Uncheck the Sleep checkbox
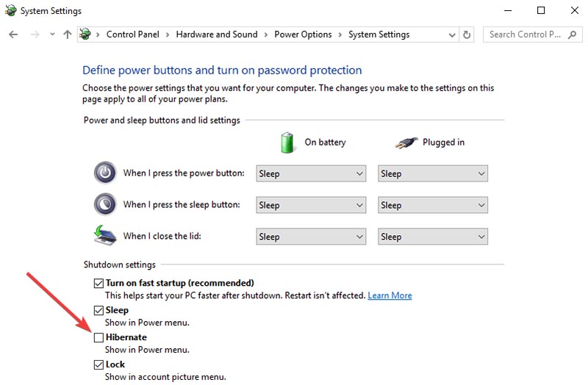 98,310
